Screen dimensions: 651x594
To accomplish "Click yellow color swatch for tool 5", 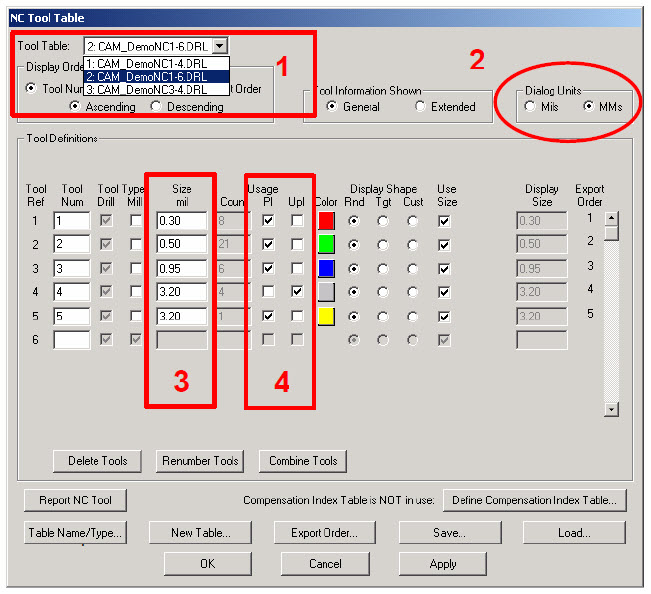I will point(326,316).
